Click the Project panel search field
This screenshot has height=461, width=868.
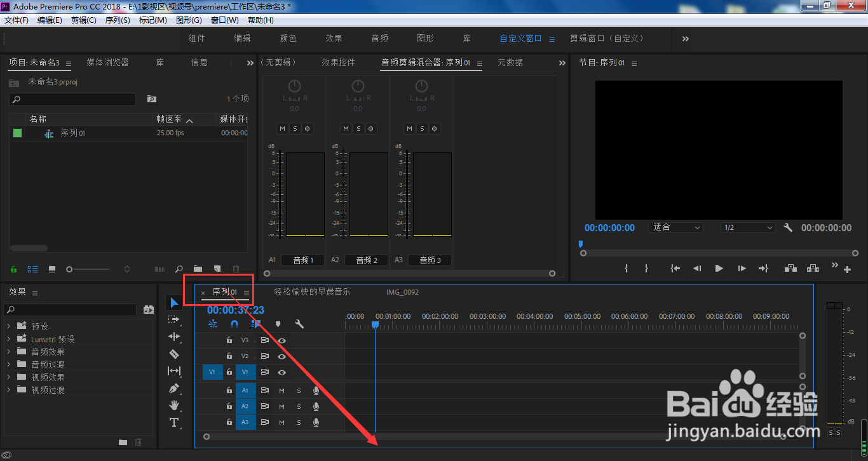coord(72,99)
